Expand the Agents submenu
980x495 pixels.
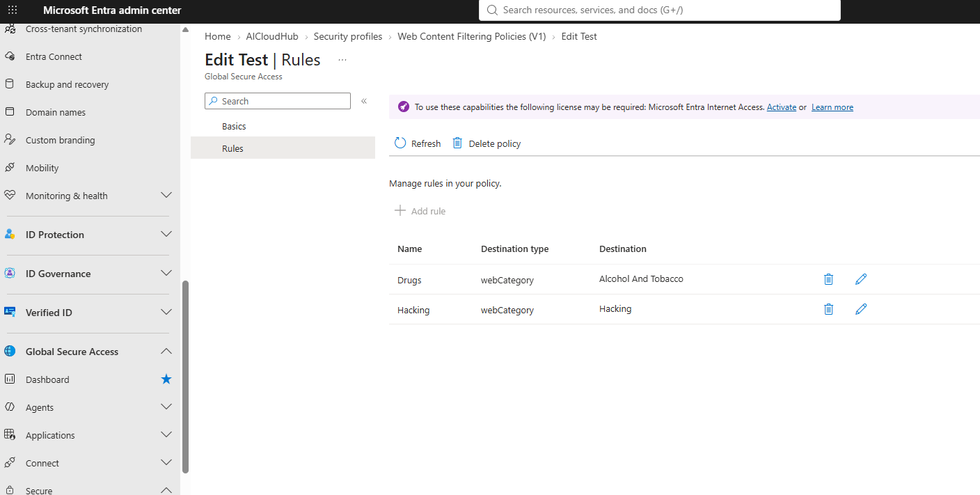(x=166, y=407)
